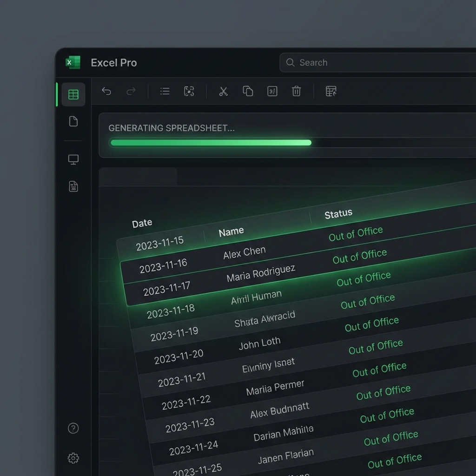Click the Excel Pro logo icon
This screenshot has height=476, width=476.
[x=72, y=62]
